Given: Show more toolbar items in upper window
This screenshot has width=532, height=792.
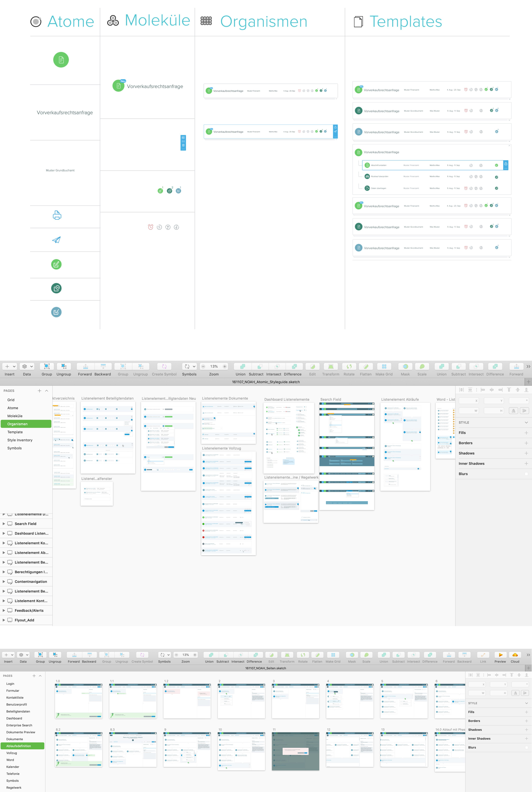Looking at the screenshot, I should click(528, 366).
